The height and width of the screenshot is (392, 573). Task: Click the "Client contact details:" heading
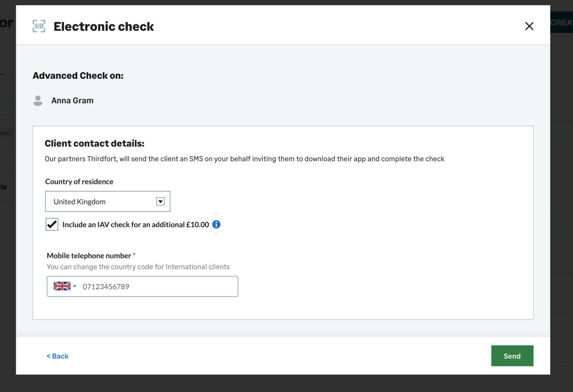click(94, 143)
